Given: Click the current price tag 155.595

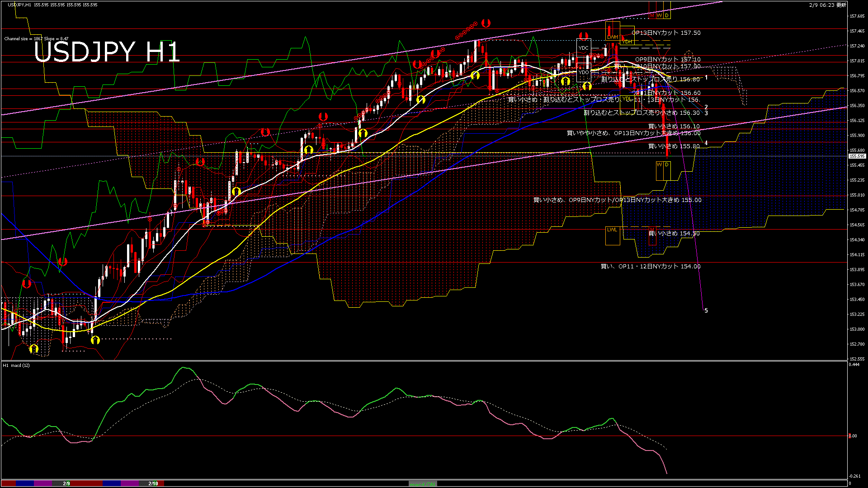Looking at the screenshot, I should [857, 156].
